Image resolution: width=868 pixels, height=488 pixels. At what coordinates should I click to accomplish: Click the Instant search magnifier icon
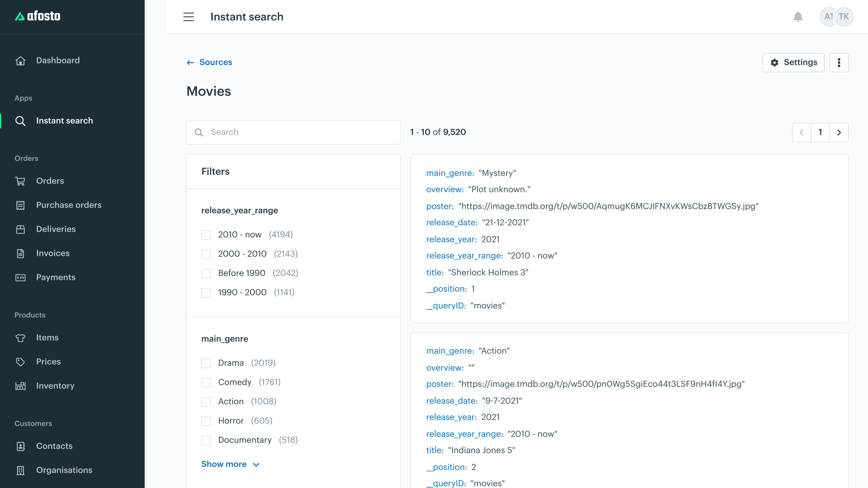point(20,121)
